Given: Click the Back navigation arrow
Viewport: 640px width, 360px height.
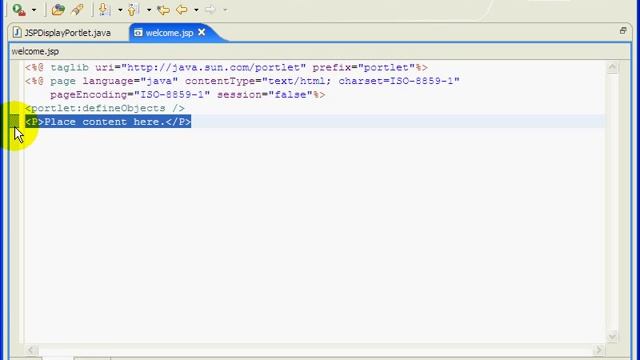Looking at the screenshot, I should pyautogui.click(x=182, y=9).
